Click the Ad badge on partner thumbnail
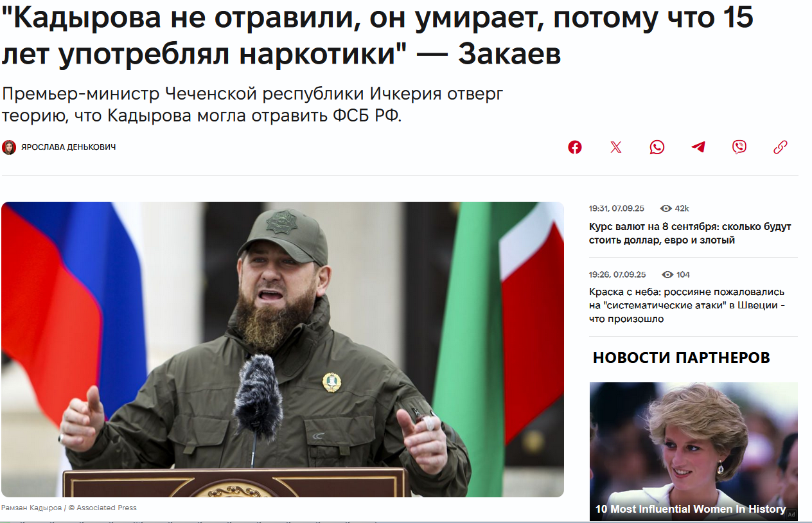 791,514
